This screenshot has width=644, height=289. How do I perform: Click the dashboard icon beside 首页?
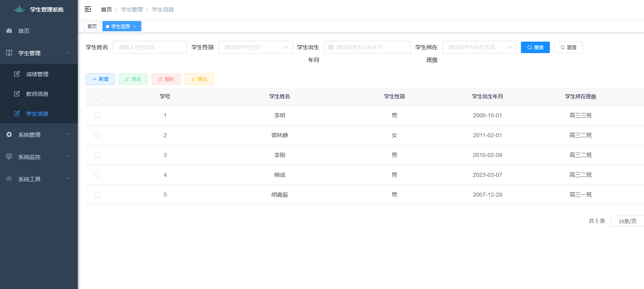9,31
